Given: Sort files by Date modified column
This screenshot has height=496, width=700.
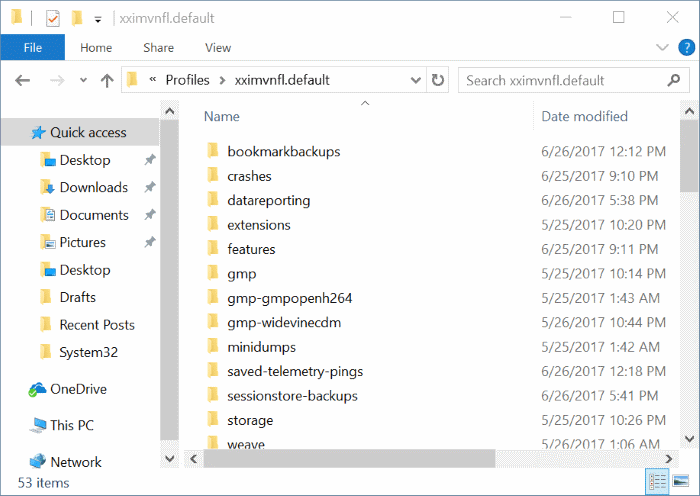Looking at the screenshot, I should tap(584, 116).
